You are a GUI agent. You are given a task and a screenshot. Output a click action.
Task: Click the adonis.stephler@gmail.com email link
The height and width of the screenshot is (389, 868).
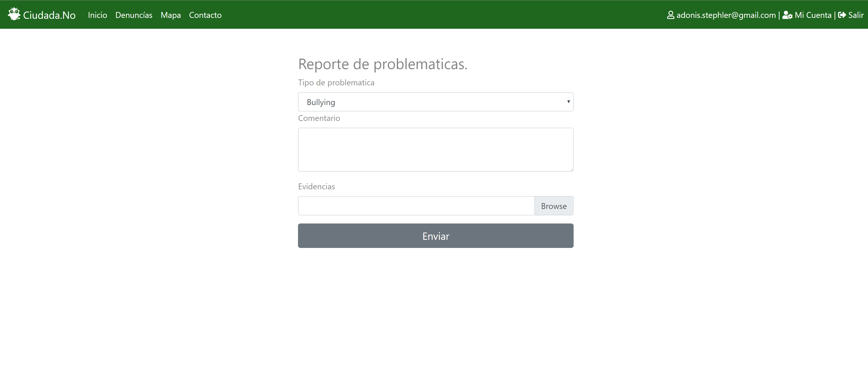[726, 15]
